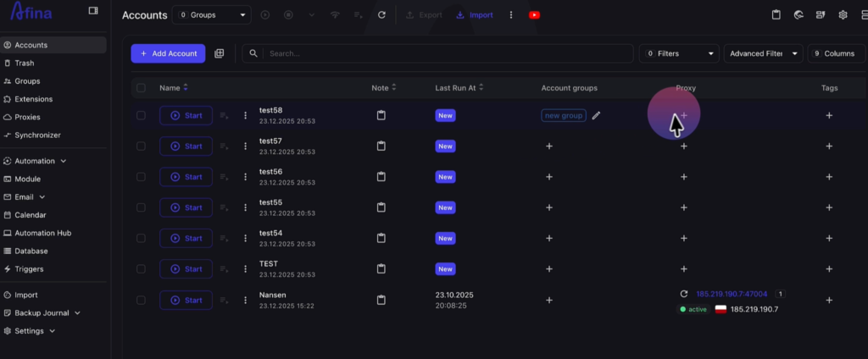Add tag to Nansen row
The image size is (868, 359).
tap(829, 300)
